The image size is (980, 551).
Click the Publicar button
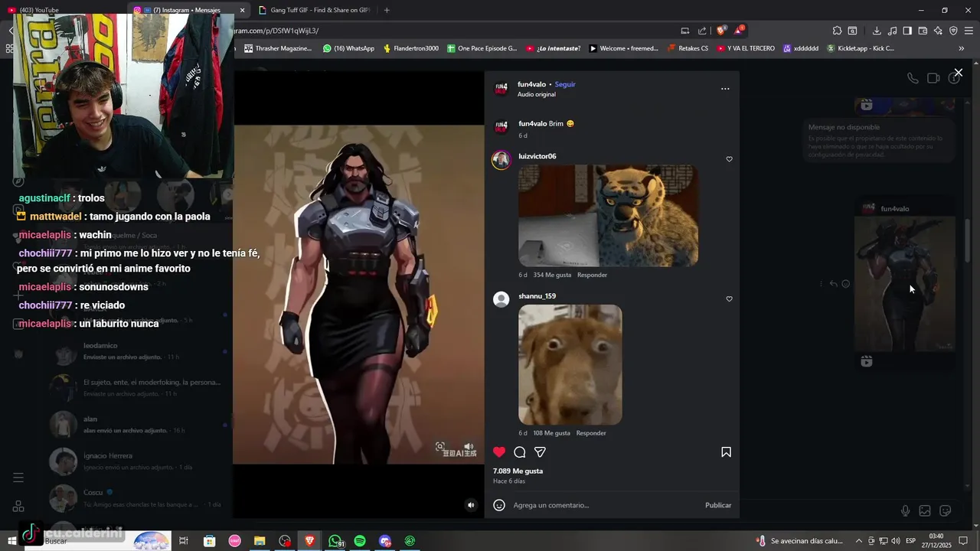click(x=718, y=505)
